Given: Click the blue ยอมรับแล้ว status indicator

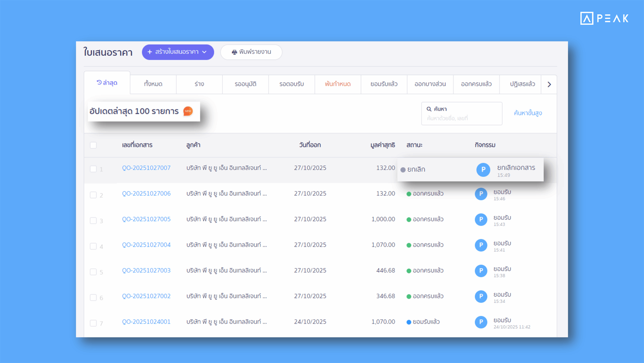Looking at the screenshot, I should coord(409,322).
